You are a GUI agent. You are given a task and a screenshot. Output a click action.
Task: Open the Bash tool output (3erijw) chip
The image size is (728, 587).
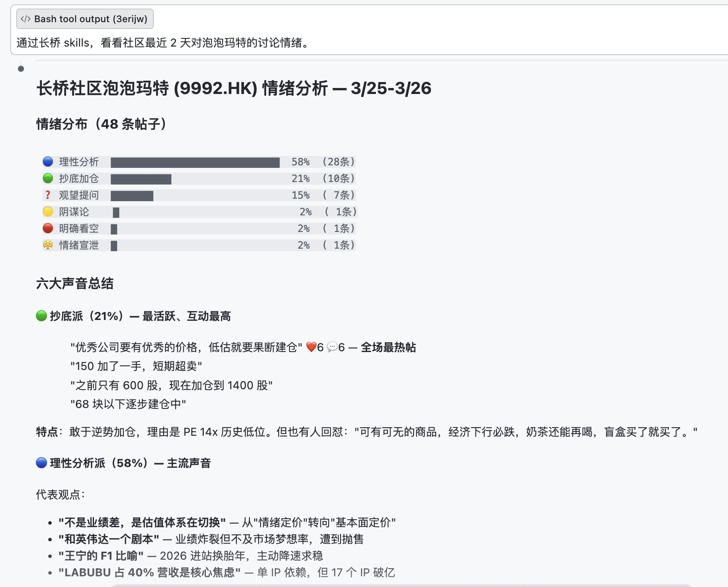tap(85, 19)
